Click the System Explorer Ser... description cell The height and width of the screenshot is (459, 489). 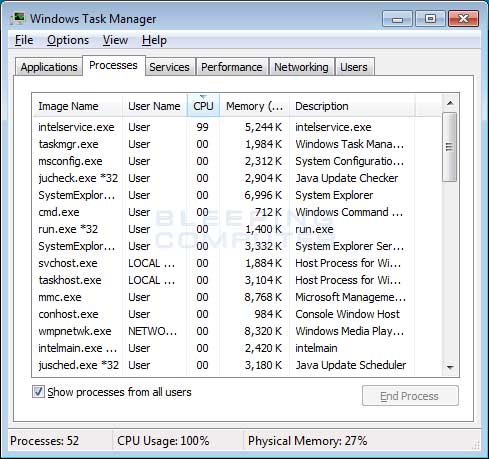[349, 246]
